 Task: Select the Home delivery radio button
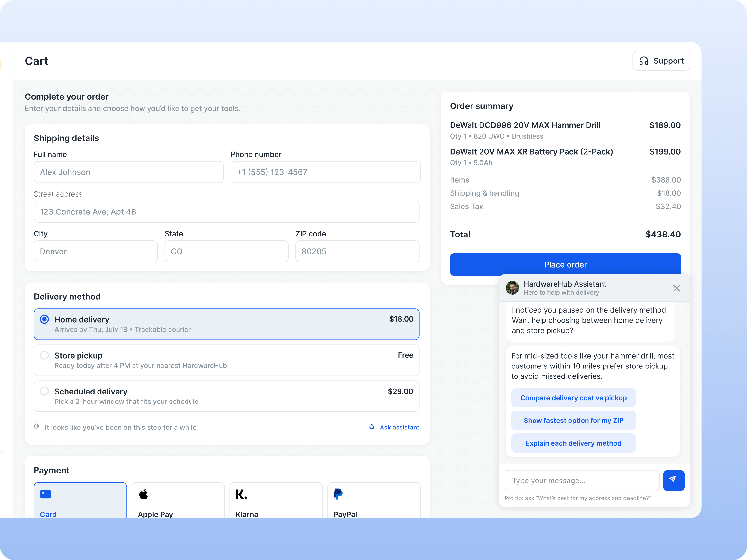tap(44, 319)
